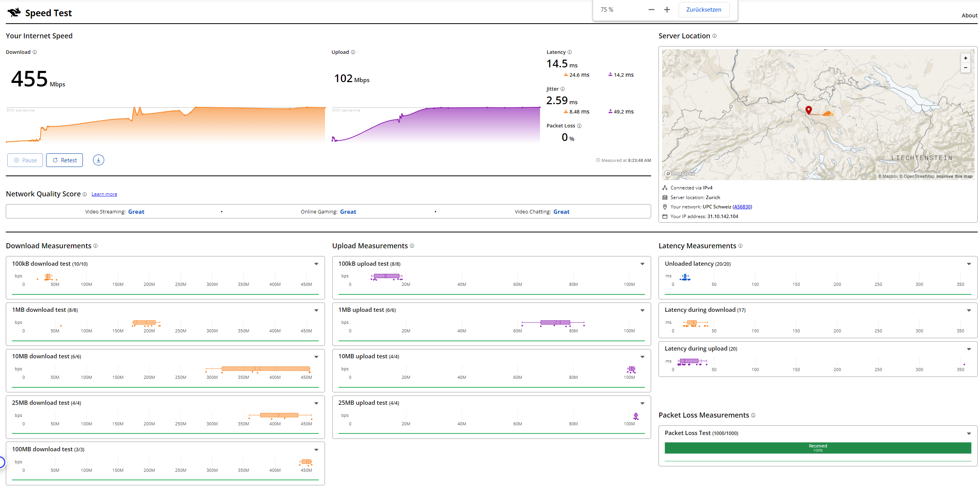Click the purple upload speed graph
Screen dimensions: 980x490
coord(436,124)
